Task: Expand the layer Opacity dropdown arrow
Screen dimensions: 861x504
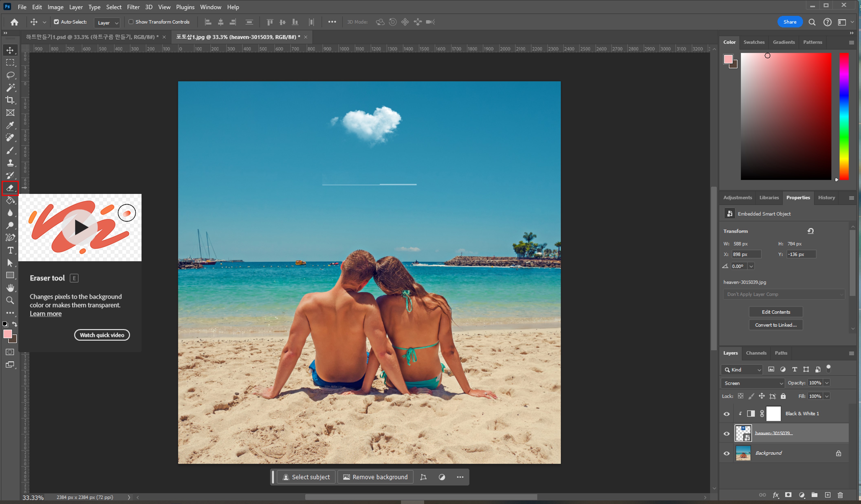Action: [827, 383]
